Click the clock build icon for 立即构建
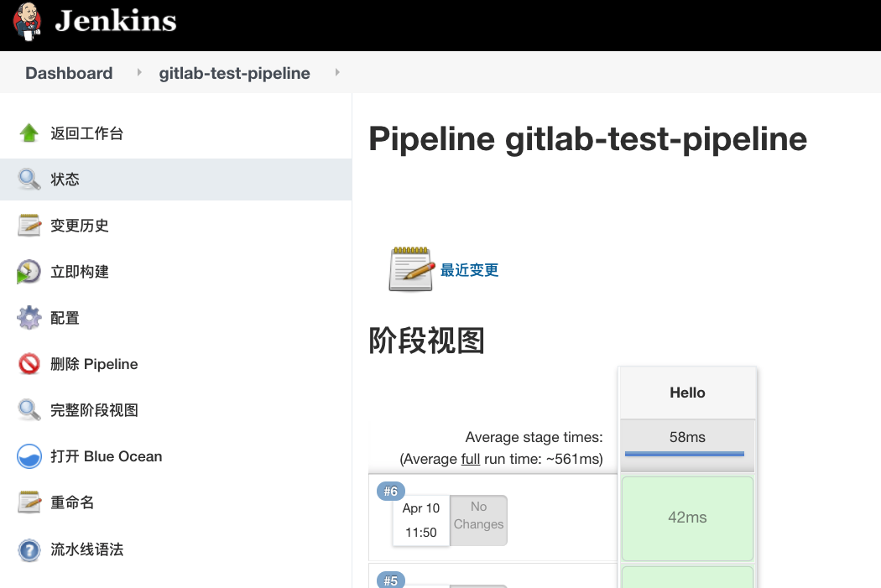 point(29,271)
